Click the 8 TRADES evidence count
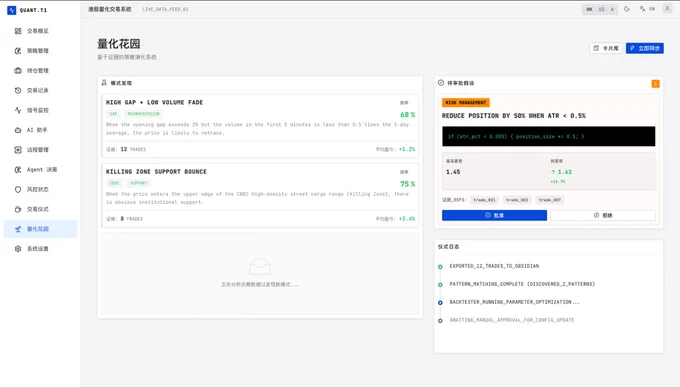 (131, 219)
